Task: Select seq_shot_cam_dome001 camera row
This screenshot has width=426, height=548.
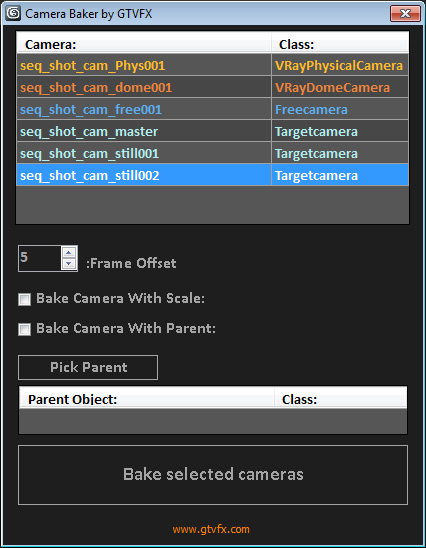Action: 212,87
